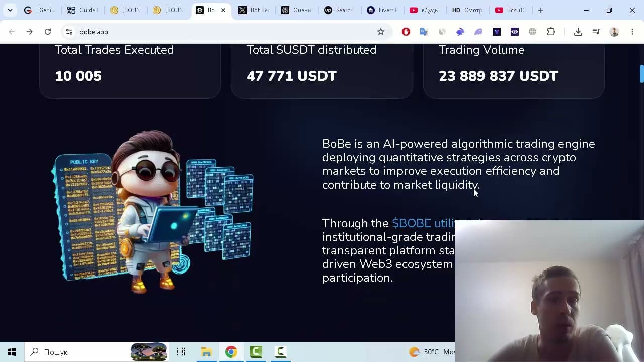Switch to the Fiverr browser tab
The image size is (644, 362).
(x=382, y=10)
